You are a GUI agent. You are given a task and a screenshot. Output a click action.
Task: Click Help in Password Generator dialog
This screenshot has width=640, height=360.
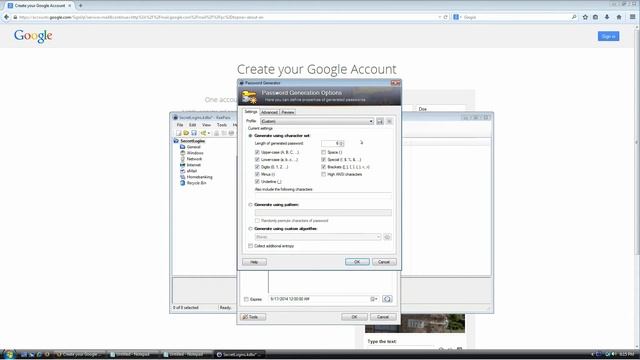pos(254,262)
